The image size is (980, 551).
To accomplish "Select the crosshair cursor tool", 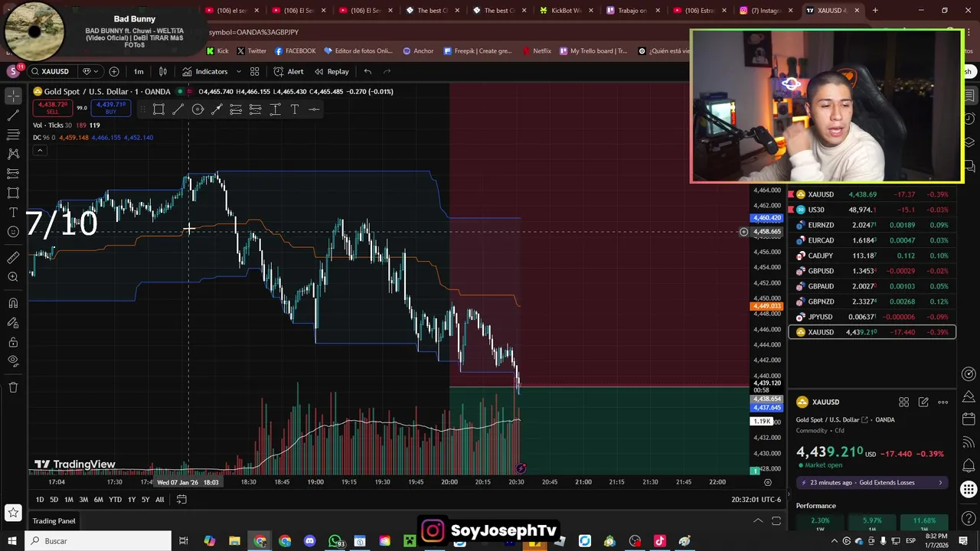I will click(13, 96).
